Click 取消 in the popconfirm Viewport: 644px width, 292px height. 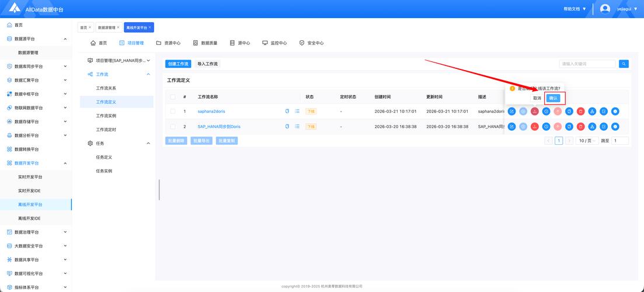537,98
